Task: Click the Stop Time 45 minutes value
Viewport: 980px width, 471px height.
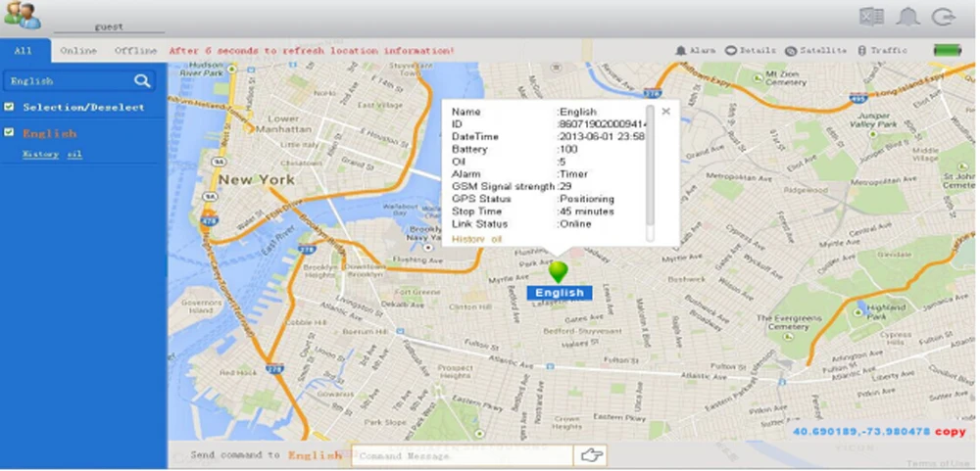Action: pos(585,212)
